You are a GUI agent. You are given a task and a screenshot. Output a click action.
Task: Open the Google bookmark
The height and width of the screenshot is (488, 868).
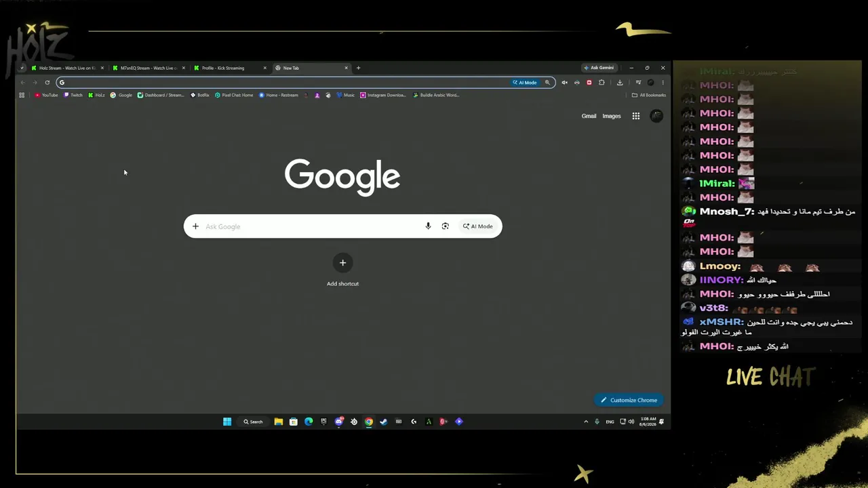(121, 95)
